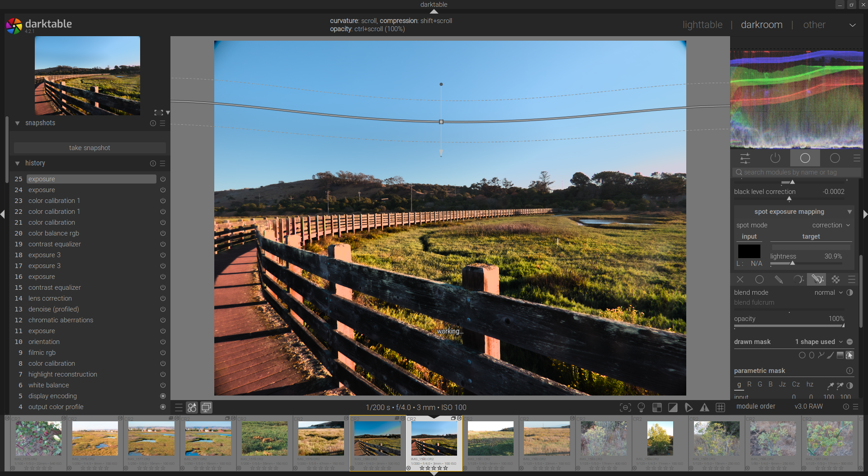Viewport: 868px width, 476px height.
Task: Enable the gamut check warning triangle icon
Action: 704,407
